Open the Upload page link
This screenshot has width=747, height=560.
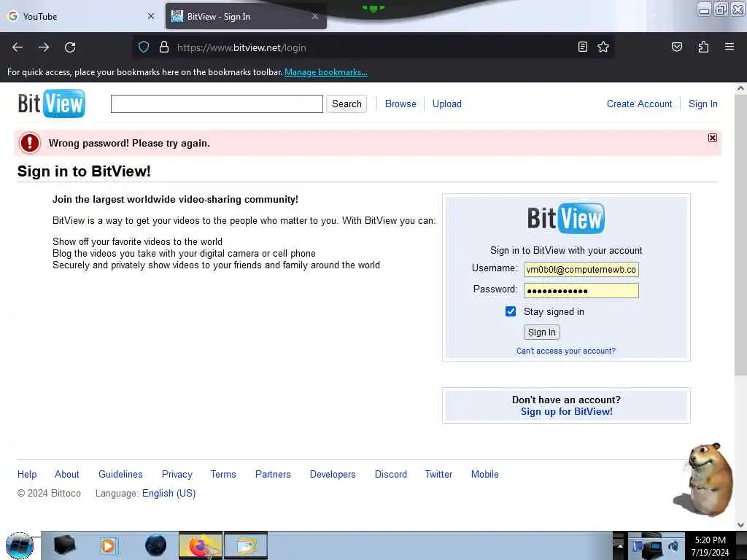tap(447, 104)
